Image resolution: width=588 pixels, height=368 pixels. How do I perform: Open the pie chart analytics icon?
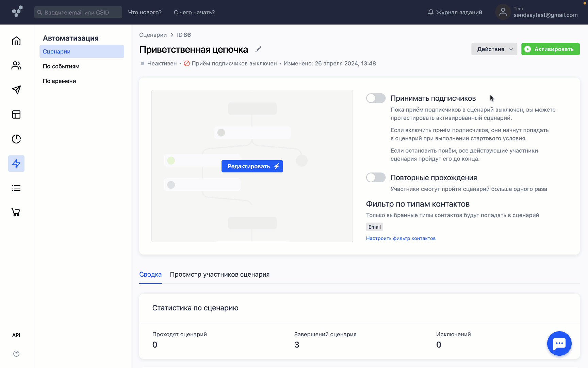tap(16, 139)
